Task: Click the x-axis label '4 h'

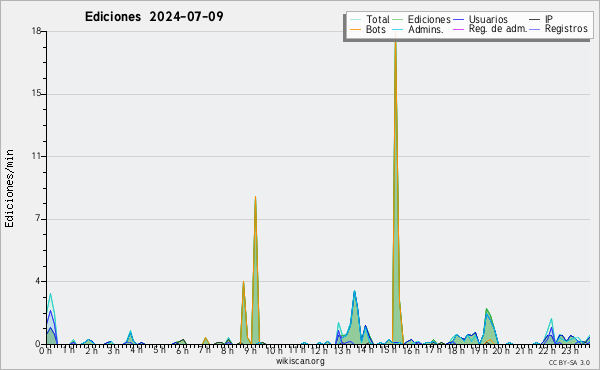Action: (136, 350)
